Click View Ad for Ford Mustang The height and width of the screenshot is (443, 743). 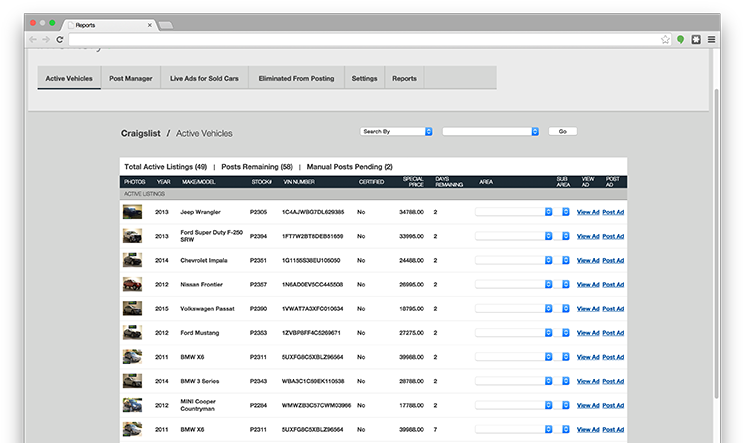pyautogui.click(x=588, y=333)
